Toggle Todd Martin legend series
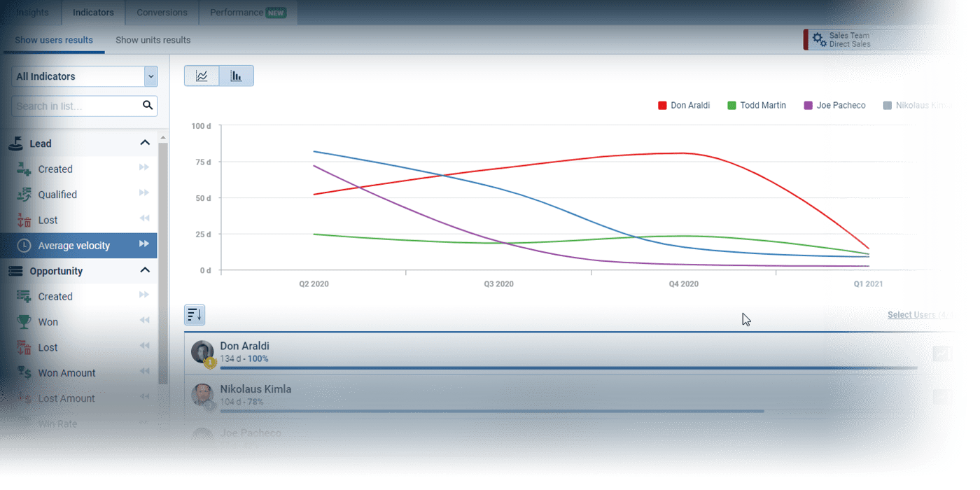980x490 pixels. tap(756, 106)
